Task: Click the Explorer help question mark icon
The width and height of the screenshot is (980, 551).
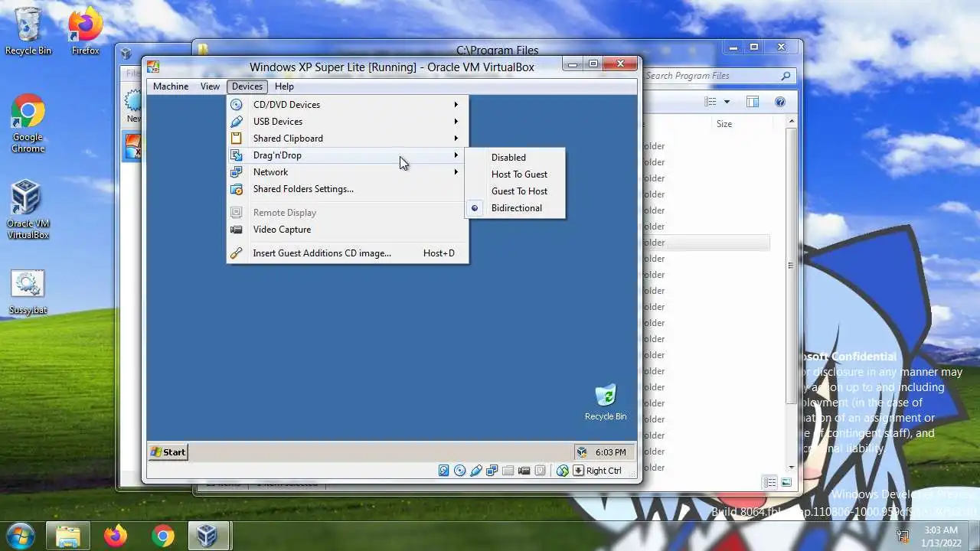Action: (x=780, y=102)
